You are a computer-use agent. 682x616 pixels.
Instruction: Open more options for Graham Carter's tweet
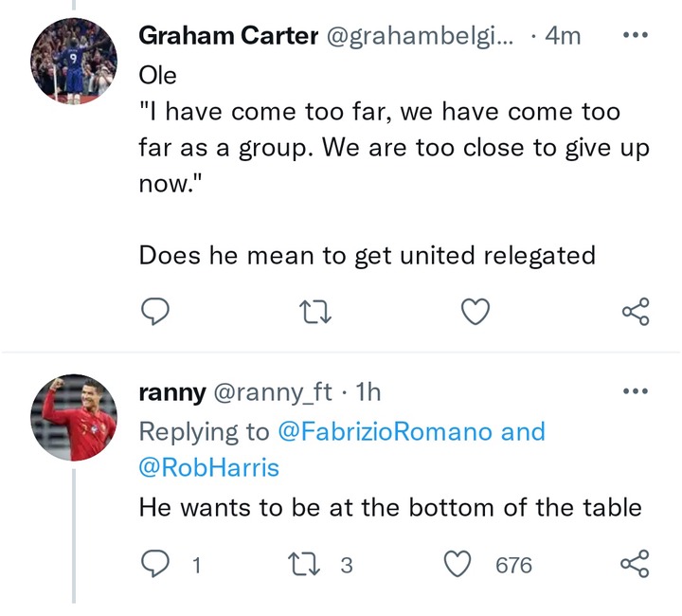[x=636, y=35]
